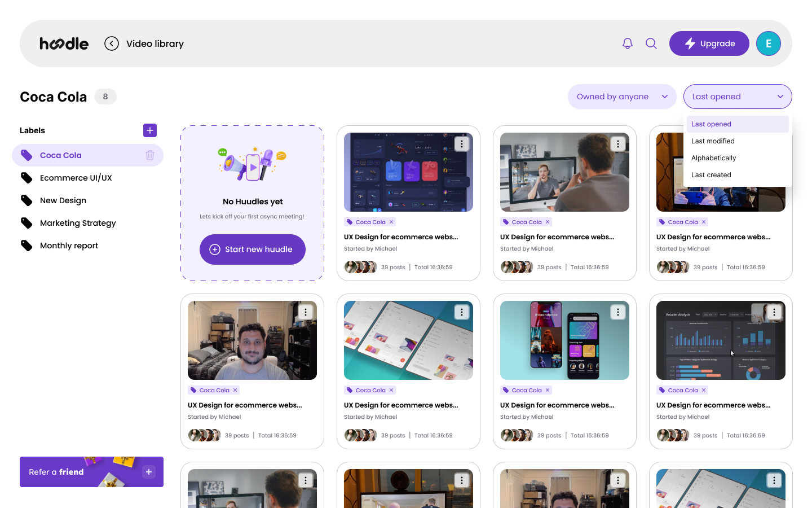The width and height of the screenshot is (812, 508).
Task: Click the tag icon next to Ecommerce UI/UX
Action: click(27, 178)
